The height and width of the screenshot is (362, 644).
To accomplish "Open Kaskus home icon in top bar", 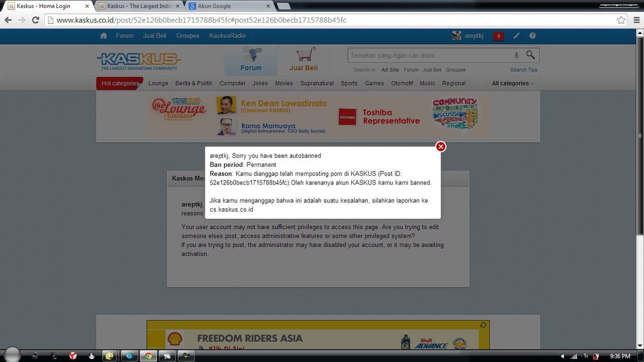I will point(104,36).
